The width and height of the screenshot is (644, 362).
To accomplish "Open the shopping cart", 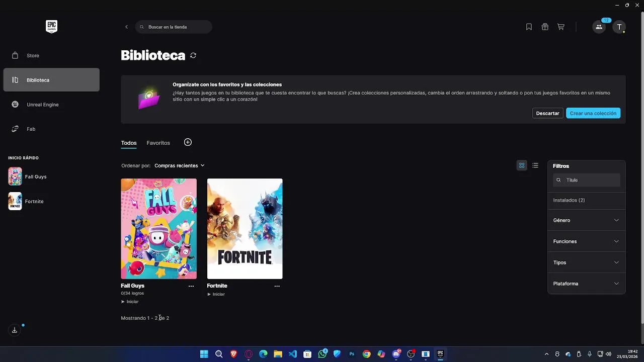I will coord(561,27).
